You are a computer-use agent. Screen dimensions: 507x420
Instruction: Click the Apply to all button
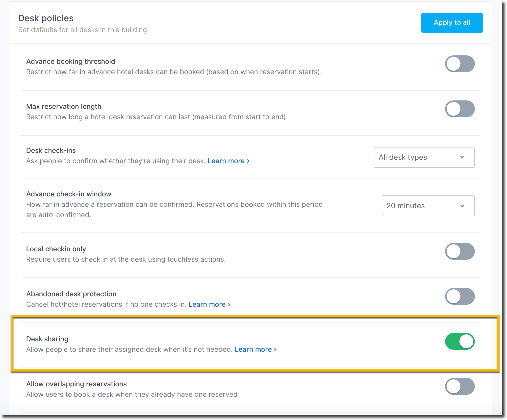pyautogui.click(x=452, y=23)
